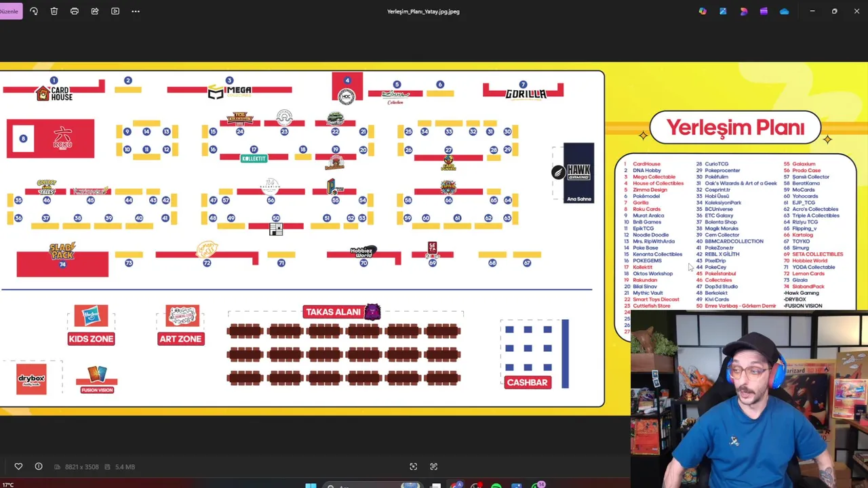The image size is (868, 488).
Task: Click the Card House booth number 1
Action: tap(54, 81)
